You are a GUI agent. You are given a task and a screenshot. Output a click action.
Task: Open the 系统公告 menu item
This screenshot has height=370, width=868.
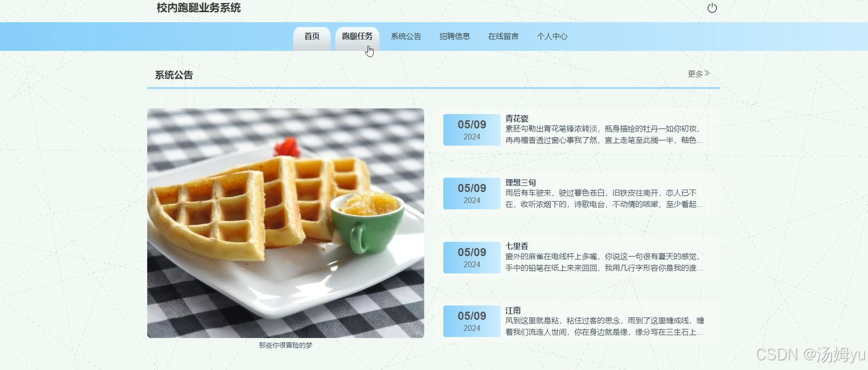[406, 36]
